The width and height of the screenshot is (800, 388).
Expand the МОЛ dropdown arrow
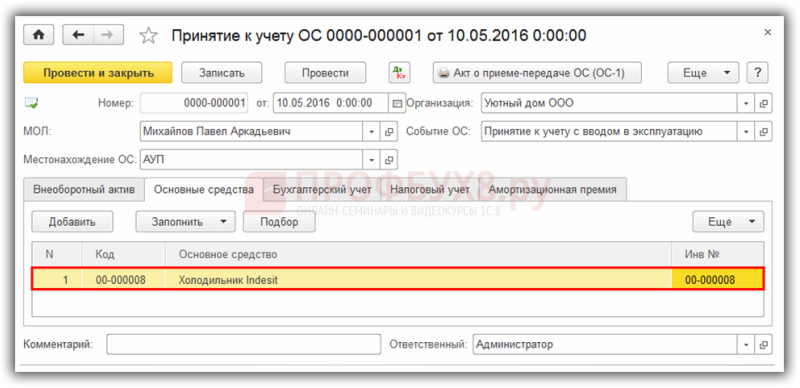(x=371, y=132)
